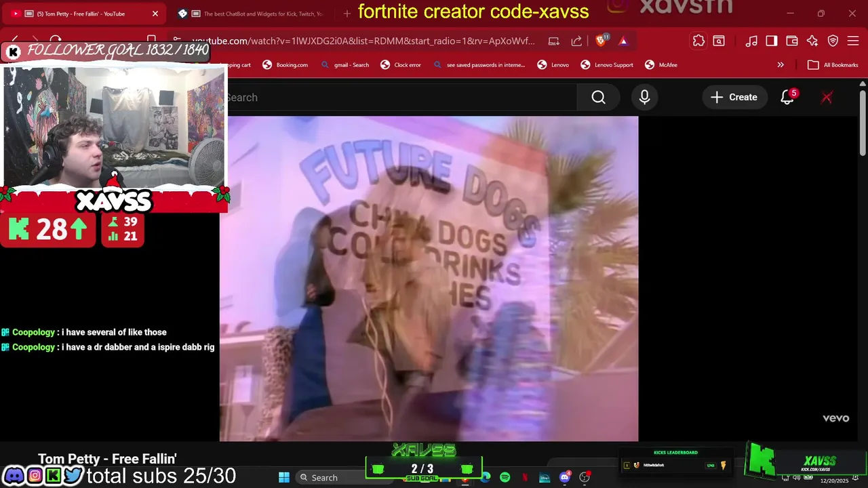Viewport: 868px width, 488px height.
Task: Open Lenovo bookmark
Action: click(553, 65)
